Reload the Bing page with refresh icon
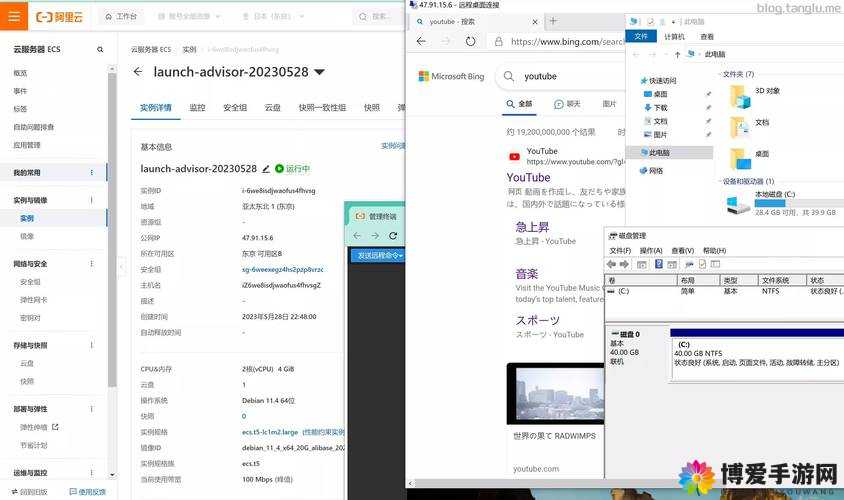Image resolution: width=844 pixels, height=500 pixels. tap(470, 41)
